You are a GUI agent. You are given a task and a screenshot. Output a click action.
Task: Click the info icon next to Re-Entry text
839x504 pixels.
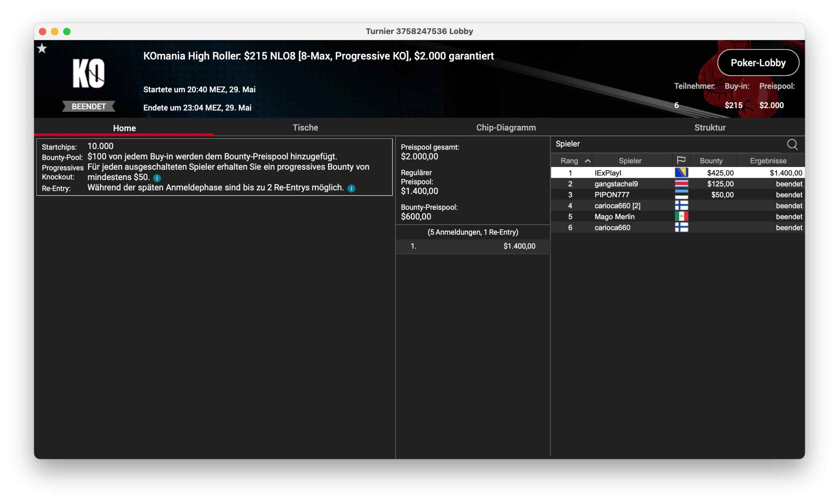[351, 188]
